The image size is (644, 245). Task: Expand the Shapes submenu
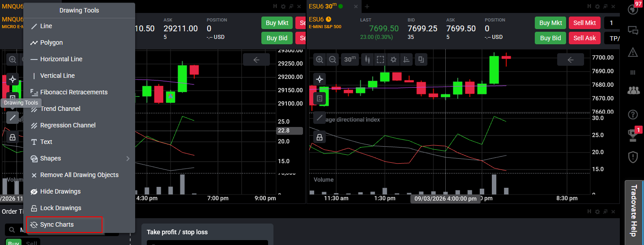pos(79,158)
